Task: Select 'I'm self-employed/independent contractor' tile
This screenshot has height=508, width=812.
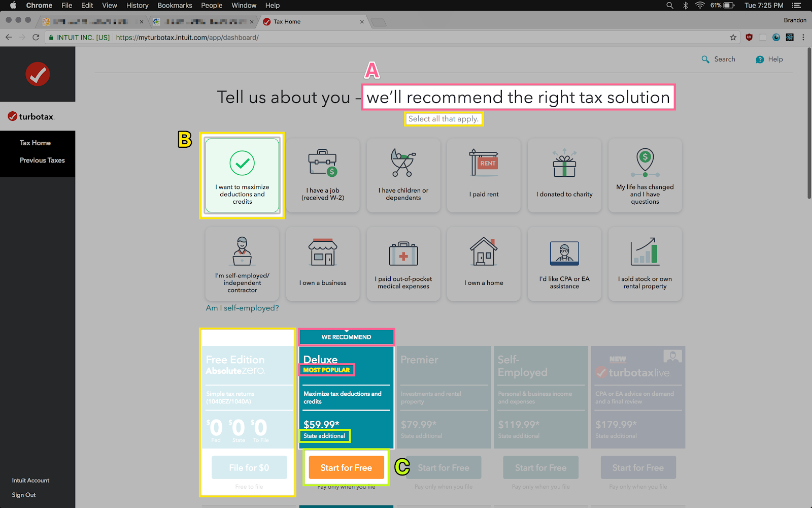Action: [242, 264]
